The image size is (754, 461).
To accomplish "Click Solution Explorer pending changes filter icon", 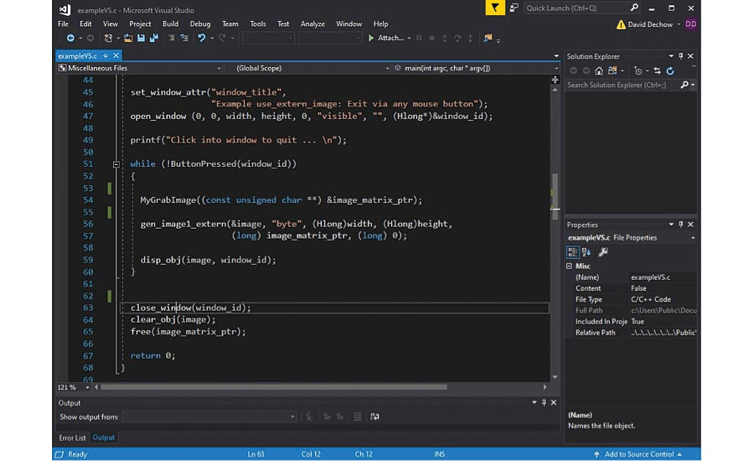I will coord(638,71).
